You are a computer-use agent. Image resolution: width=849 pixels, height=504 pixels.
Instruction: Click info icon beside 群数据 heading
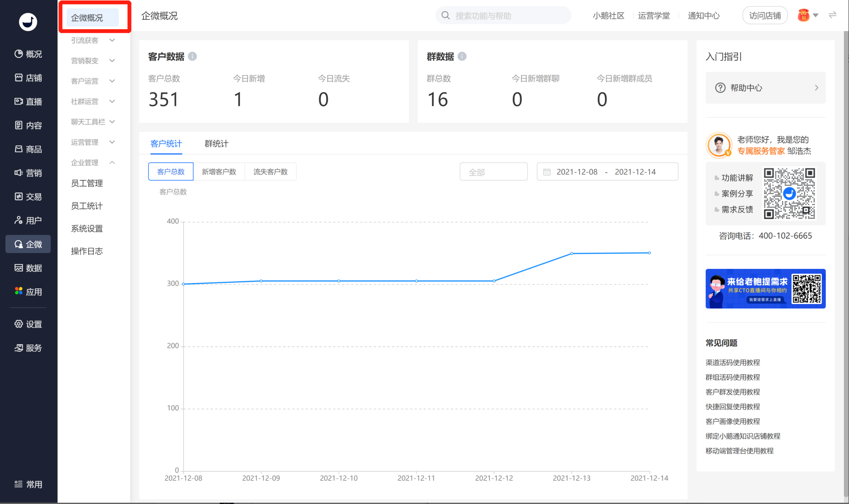click(x=462, y=56)
